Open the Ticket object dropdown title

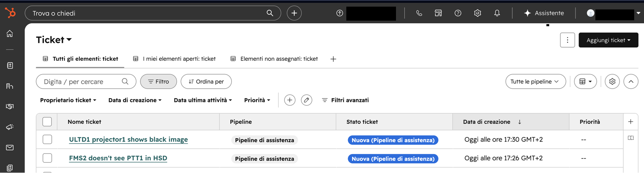pyautogui.click(x=54, y=40)
